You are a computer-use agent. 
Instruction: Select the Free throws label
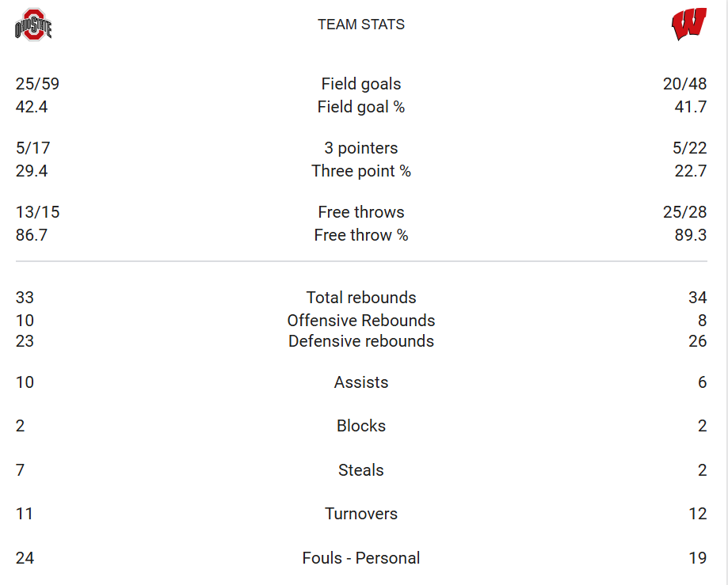tap(361, 212)
